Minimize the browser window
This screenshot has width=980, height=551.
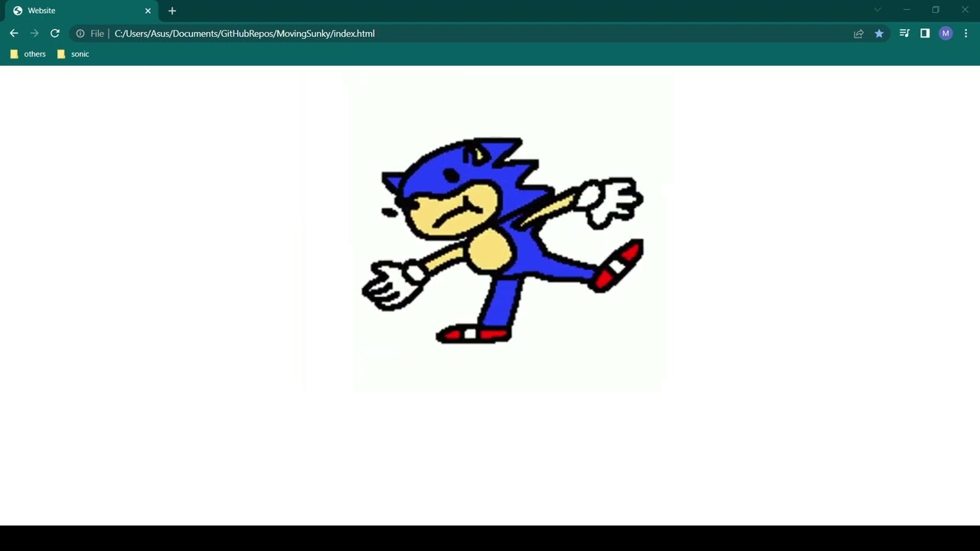coord(906,10)
